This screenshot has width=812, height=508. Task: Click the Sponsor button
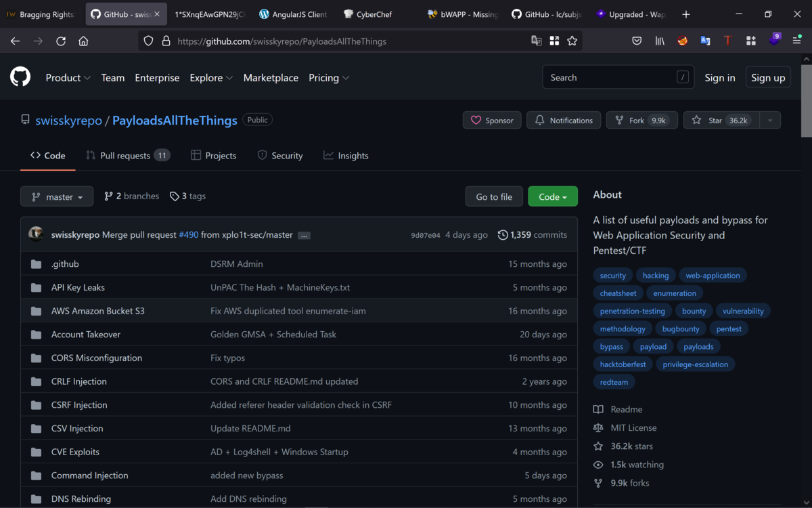[x=492, y=121]
